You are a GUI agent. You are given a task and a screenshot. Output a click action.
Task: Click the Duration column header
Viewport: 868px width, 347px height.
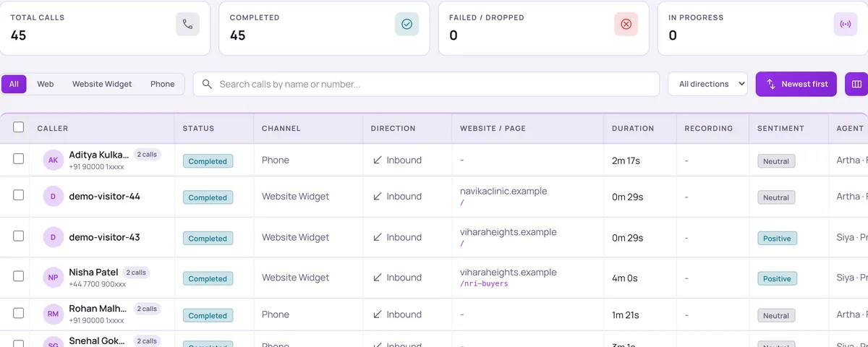pos(633,128)
